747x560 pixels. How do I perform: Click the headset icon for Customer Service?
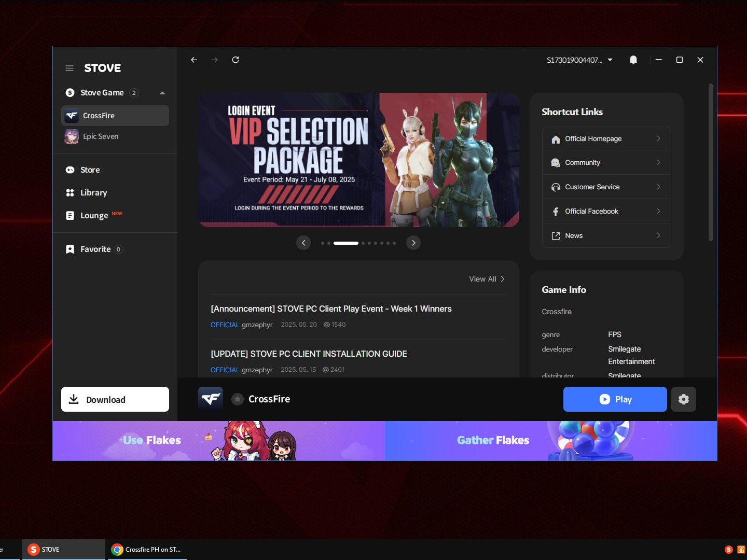coord(556,187)
